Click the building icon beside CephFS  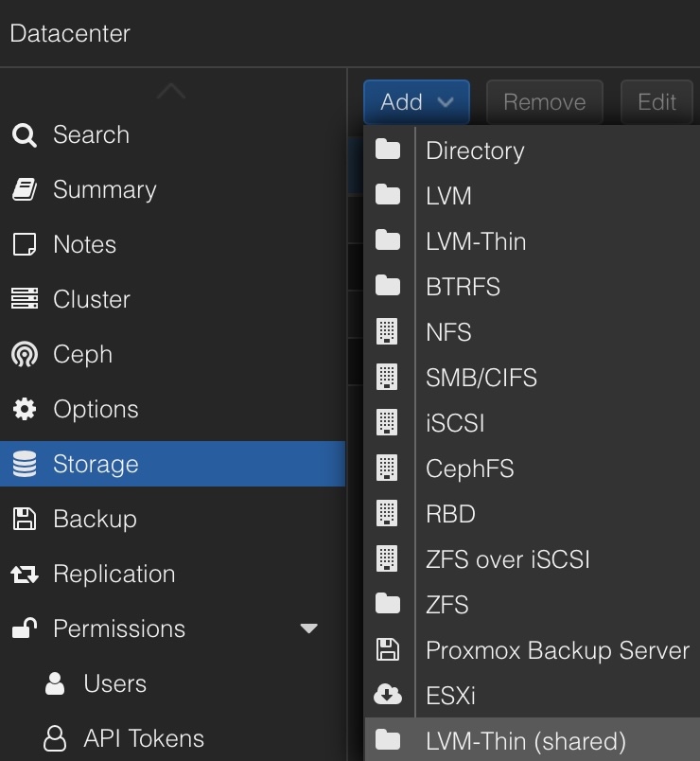click(387, 468)
